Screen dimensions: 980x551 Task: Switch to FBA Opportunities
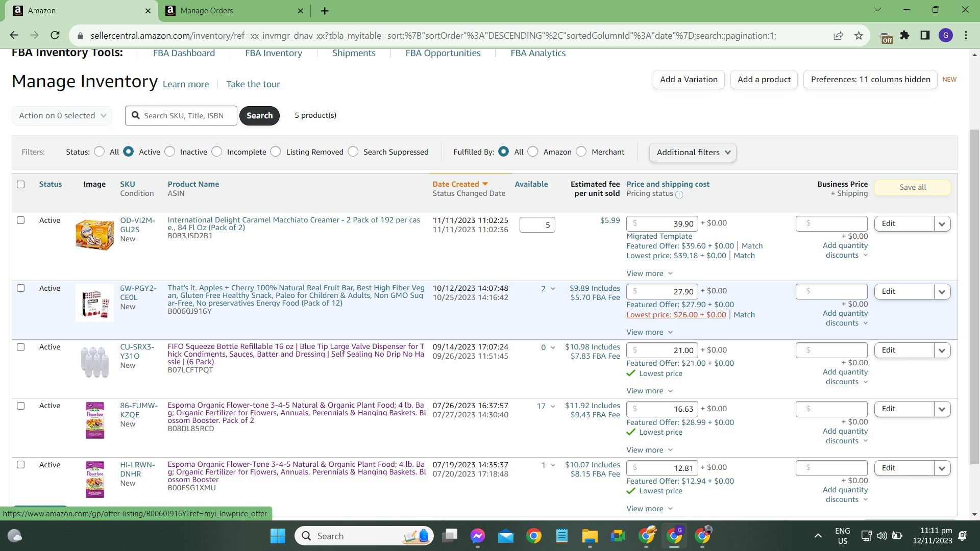coord(443,53)
